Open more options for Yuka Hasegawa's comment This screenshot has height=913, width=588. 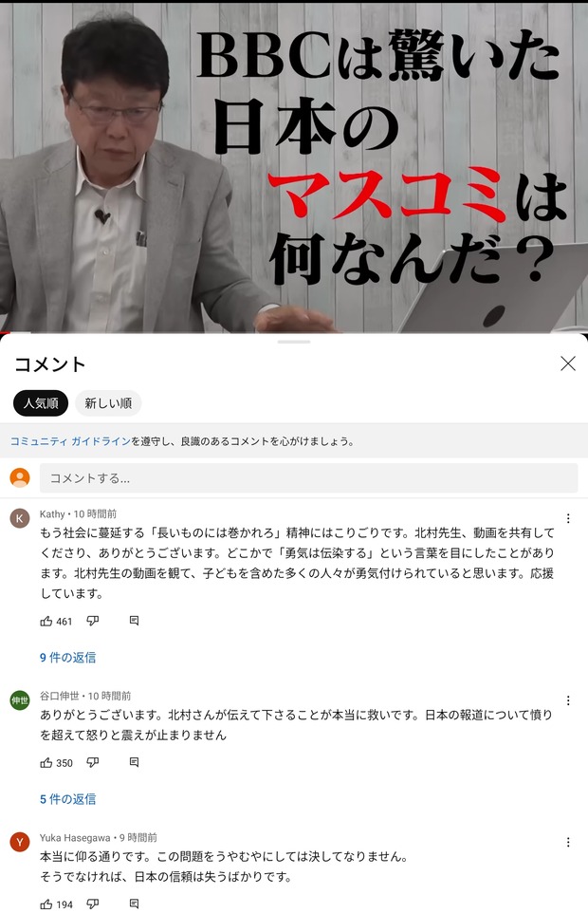[568, 842]
